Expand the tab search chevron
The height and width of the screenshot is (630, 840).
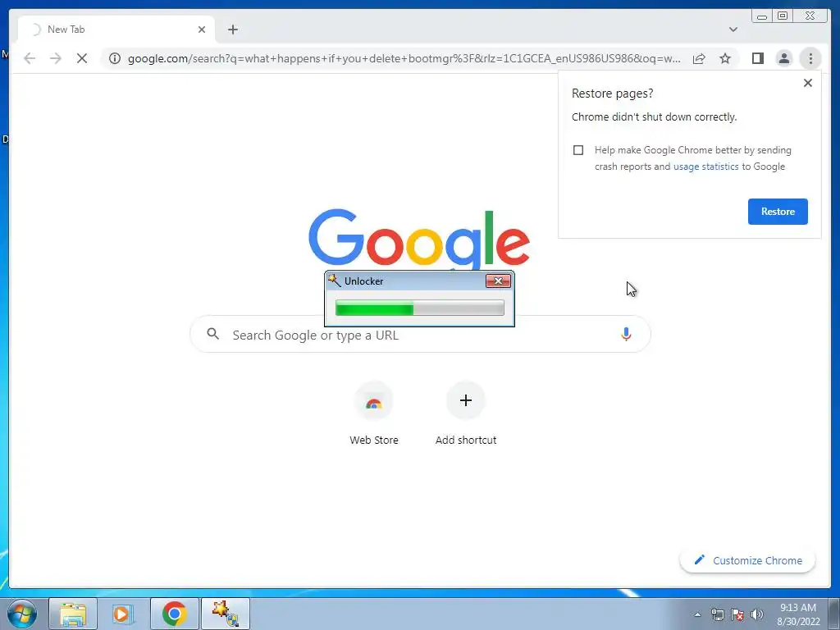point(733,30)
